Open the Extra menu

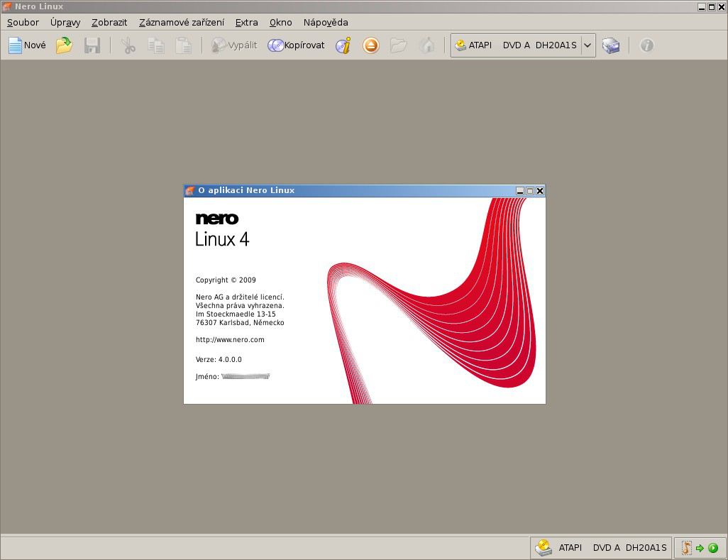coord(246,22)
